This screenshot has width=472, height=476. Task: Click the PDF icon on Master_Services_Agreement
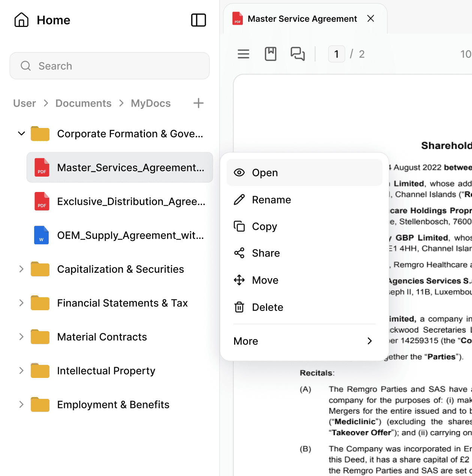click(41, 167)
